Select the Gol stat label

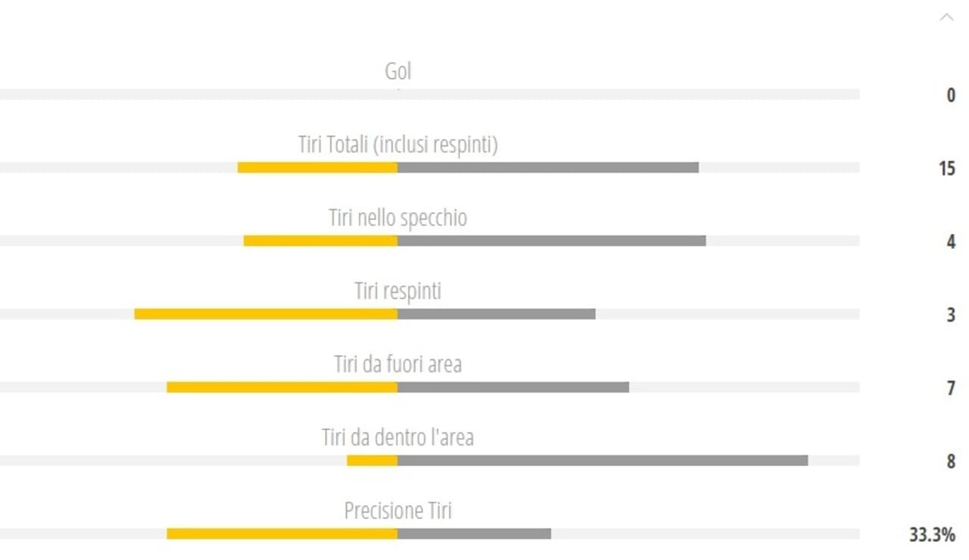click(x=398, y=71)
